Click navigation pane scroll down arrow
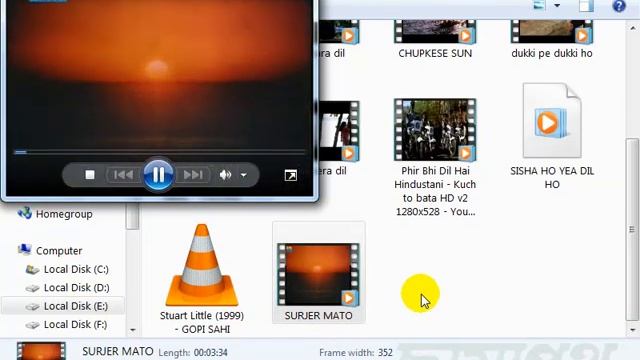This screenshot has width=640, height=360. (133, 330)
